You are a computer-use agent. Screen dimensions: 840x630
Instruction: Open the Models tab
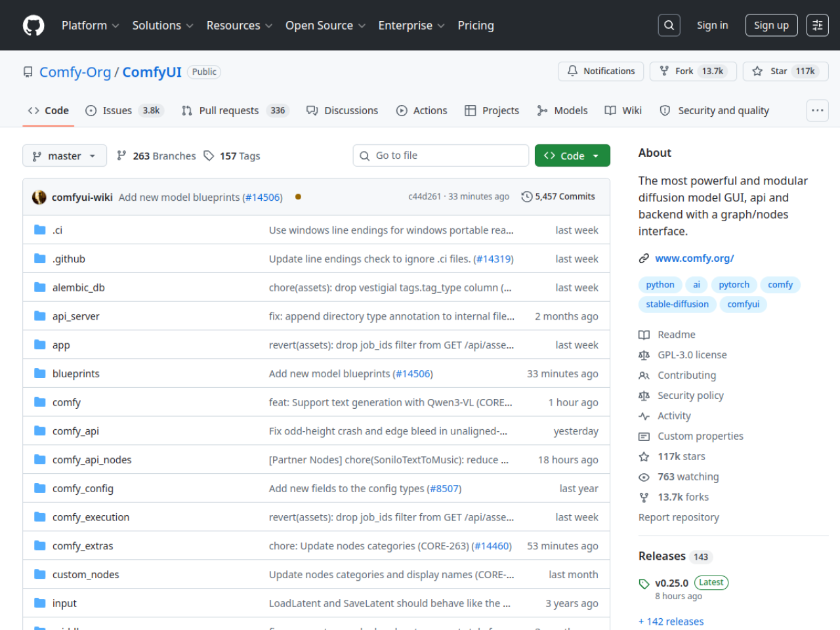(x=562, y=110)
